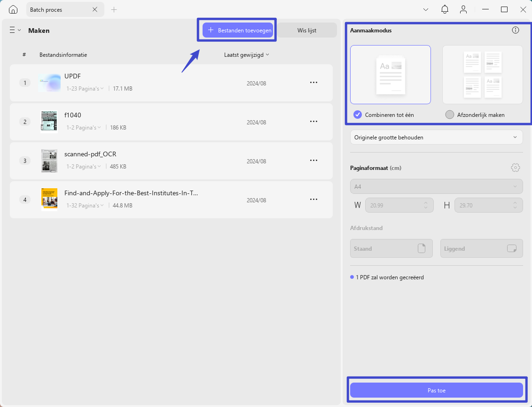Open more options for UPDF file

click(x=313, y=82)
